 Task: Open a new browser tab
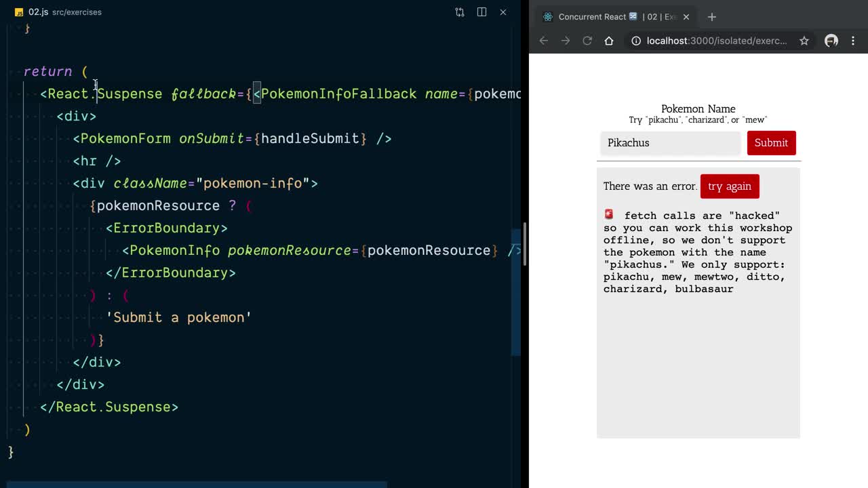tap(711, 17)
